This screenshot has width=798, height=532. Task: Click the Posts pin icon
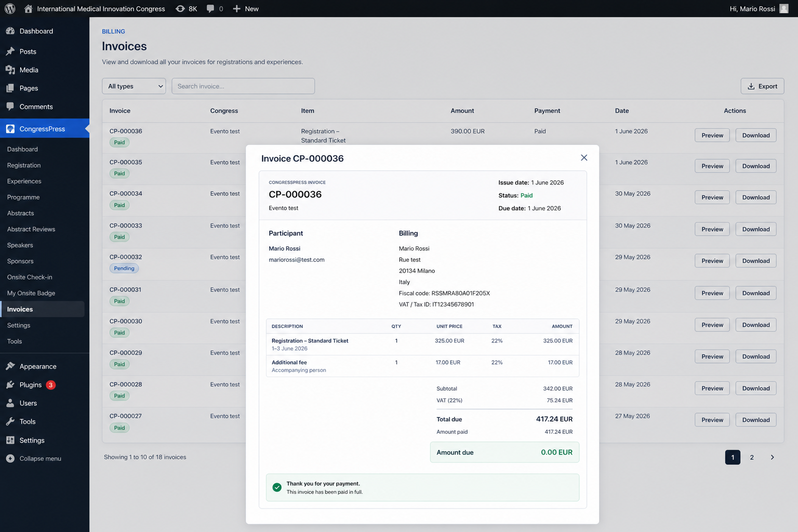[x=10, y=51]
